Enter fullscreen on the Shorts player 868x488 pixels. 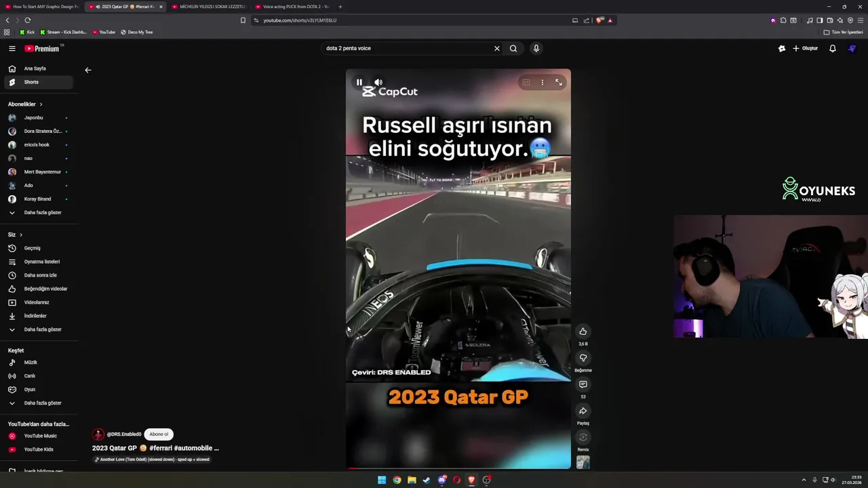(559, 82)
